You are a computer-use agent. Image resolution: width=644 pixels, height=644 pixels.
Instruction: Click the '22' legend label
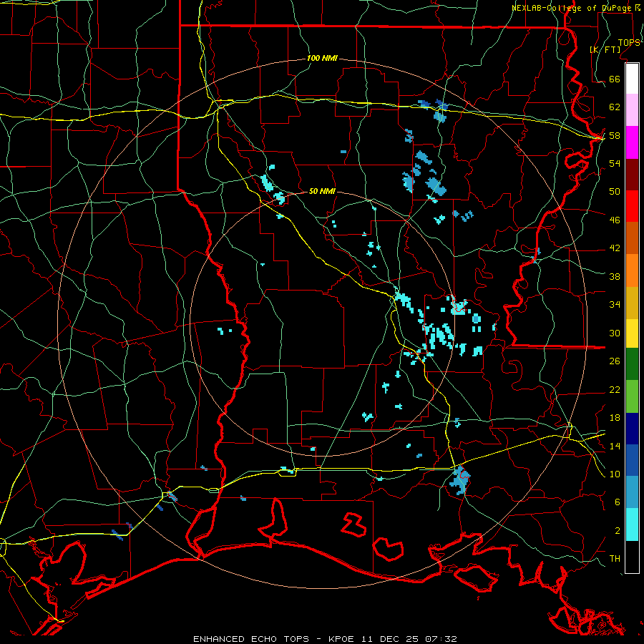coord(615,389)
